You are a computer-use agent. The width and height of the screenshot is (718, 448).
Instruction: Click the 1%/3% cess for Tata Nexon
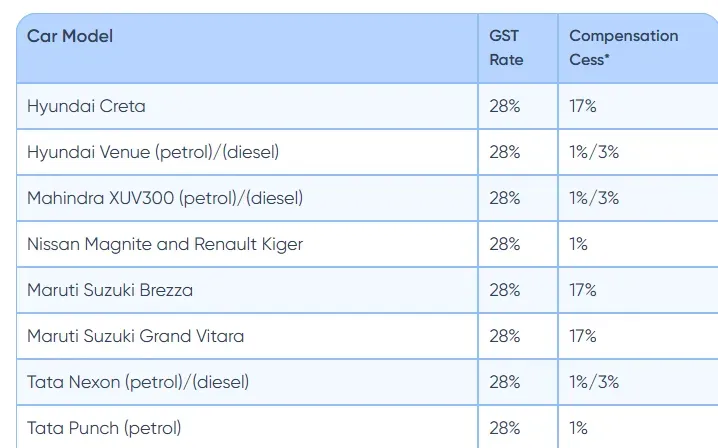pos(594,382)
